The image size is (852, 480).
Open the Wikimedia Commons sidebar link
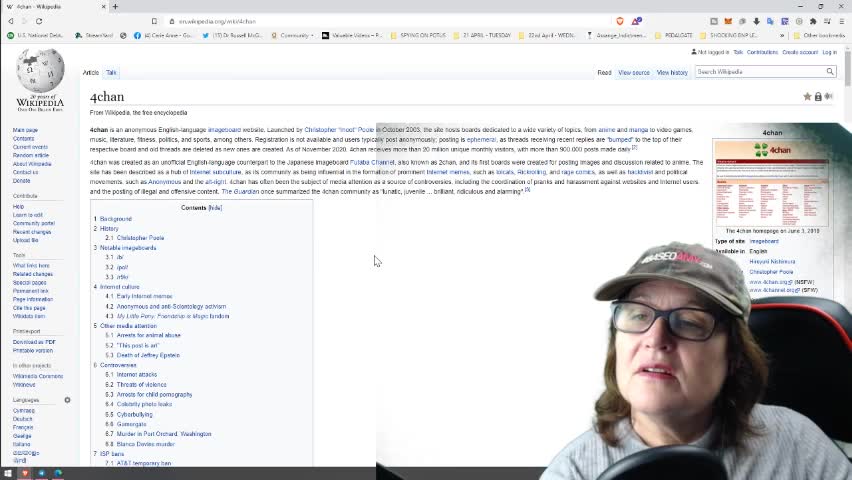click(38, 376)
